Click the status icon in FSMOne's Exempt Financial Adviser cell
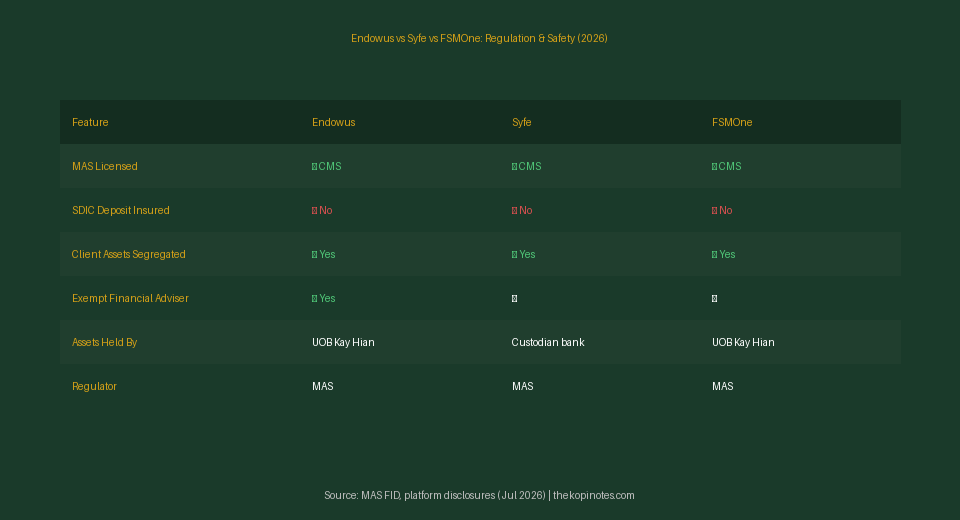960x520 pixels. [x=714, y=298]
